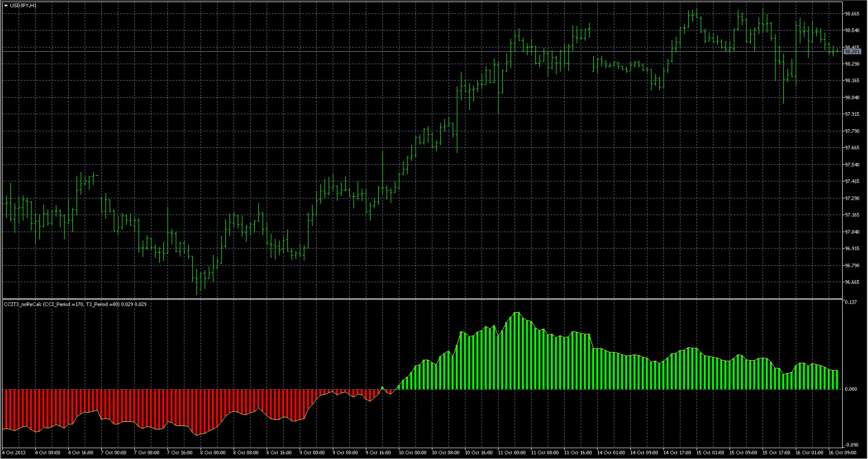Click the current price tag 98.381

click(852, 52)
